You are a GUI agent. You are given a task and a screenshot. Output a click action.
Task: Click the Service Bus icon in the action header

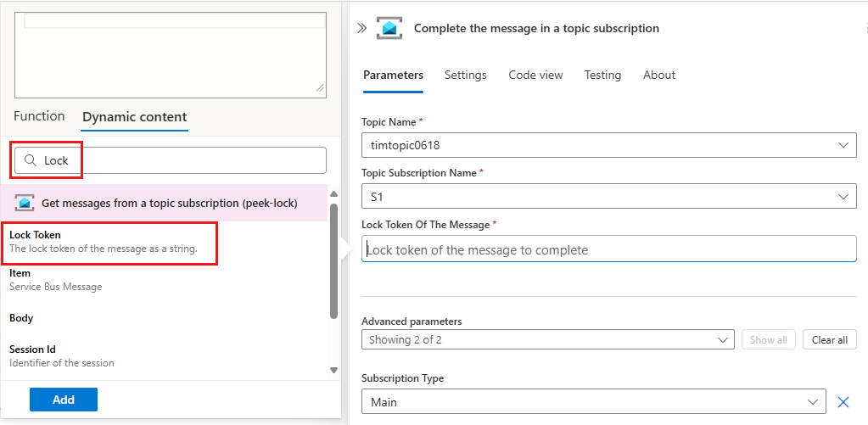(389, 28)
